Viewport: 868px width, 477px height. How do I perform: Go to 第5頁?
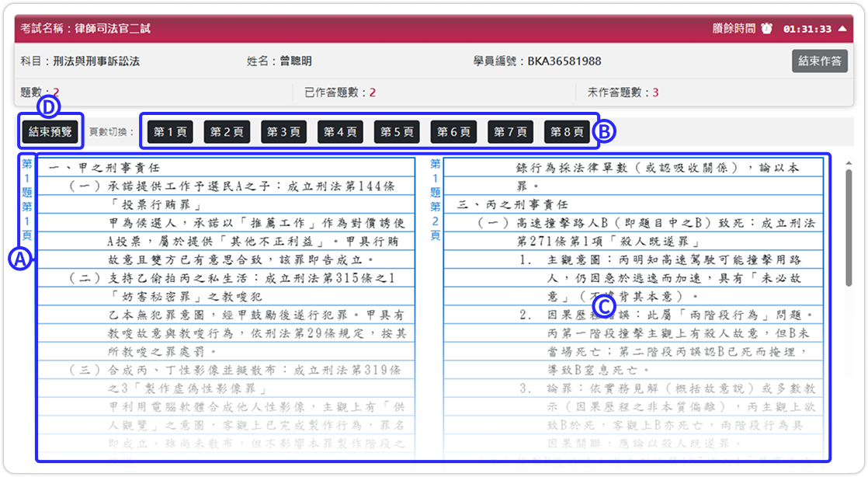point(397,131)
